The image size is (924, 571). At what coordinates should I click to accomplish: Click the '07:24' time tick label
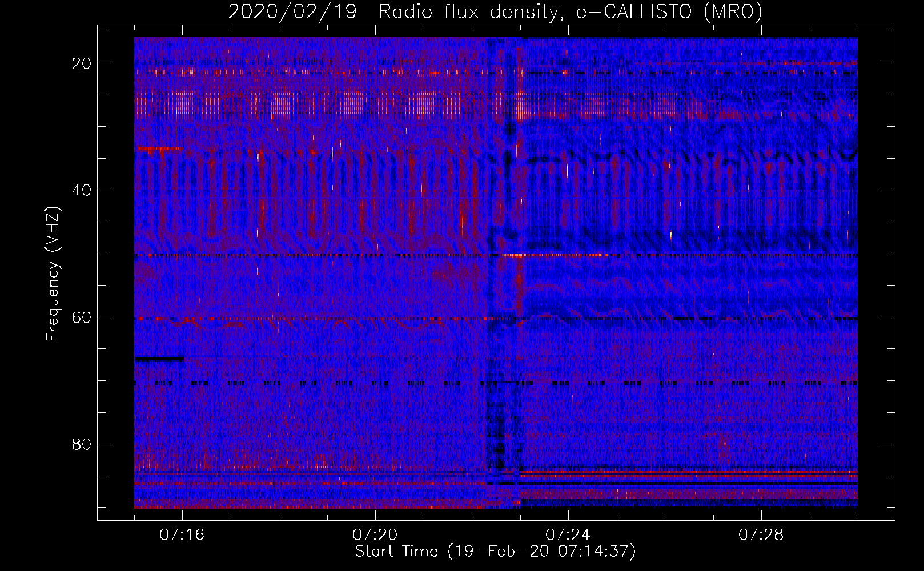coord(568,535)
